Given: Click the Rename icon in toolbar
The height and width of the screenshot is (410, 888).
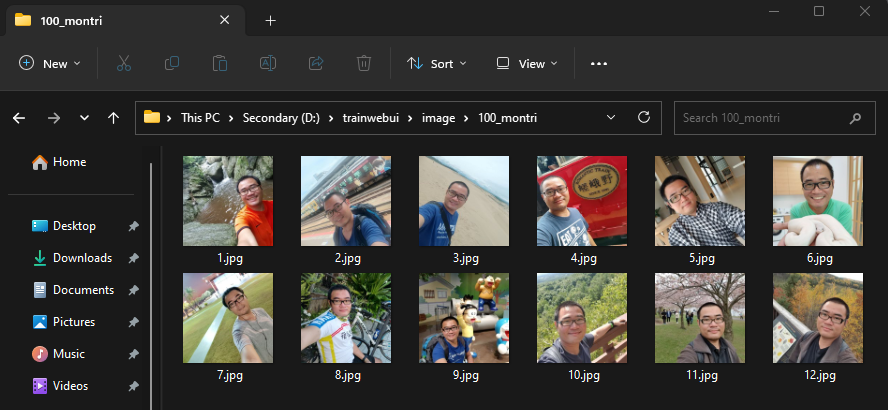Looking at the screenshot, I should click(268, 63).
